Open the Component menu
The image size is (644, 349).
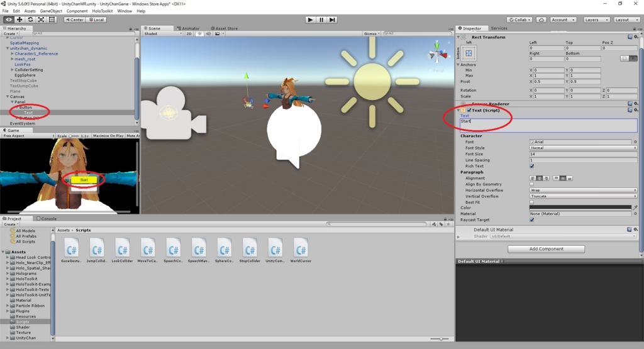point(77,11)
